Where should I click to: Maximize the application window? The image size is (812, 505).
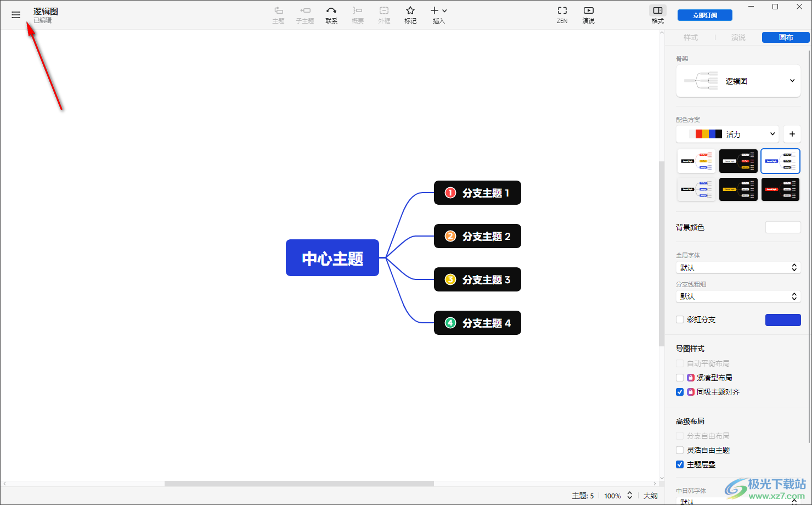775,7
